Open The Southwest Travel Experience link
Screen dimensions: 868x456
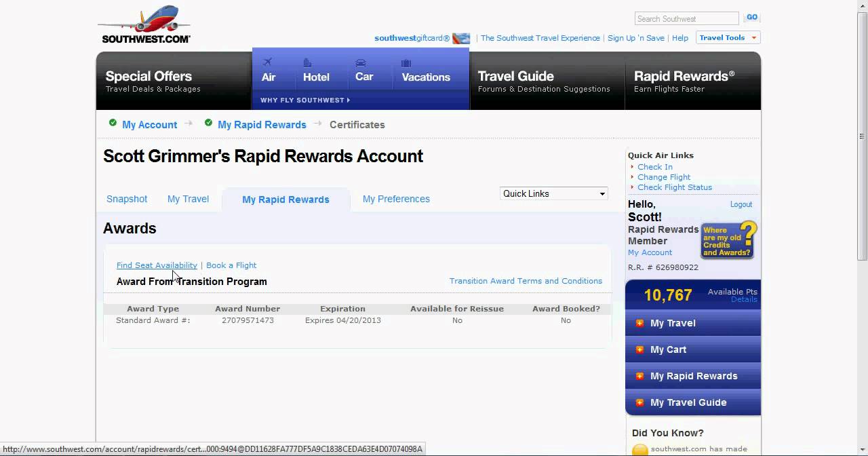(540, 38)
